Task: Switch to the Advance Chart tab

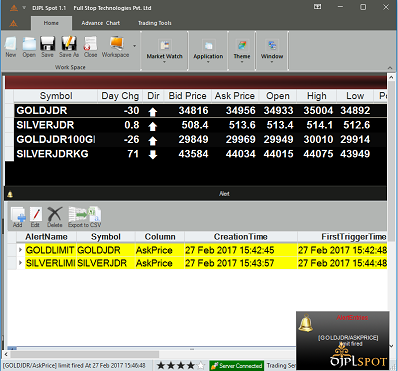Action: pos(101,23)
